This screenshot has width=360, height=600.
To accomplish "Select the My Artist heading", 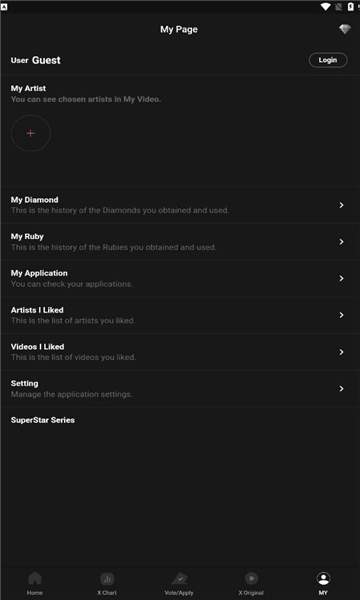I will point(28,88).
